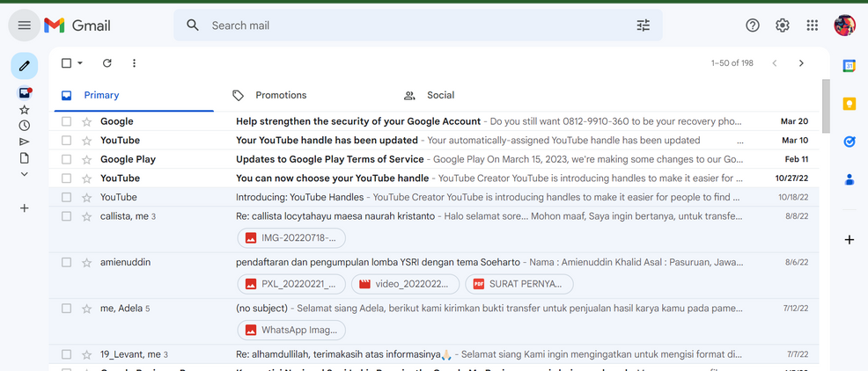Select the Introducing YouTube Handles checkbox
This screenshot has width=868, height=371.
[x=66, y=197]
